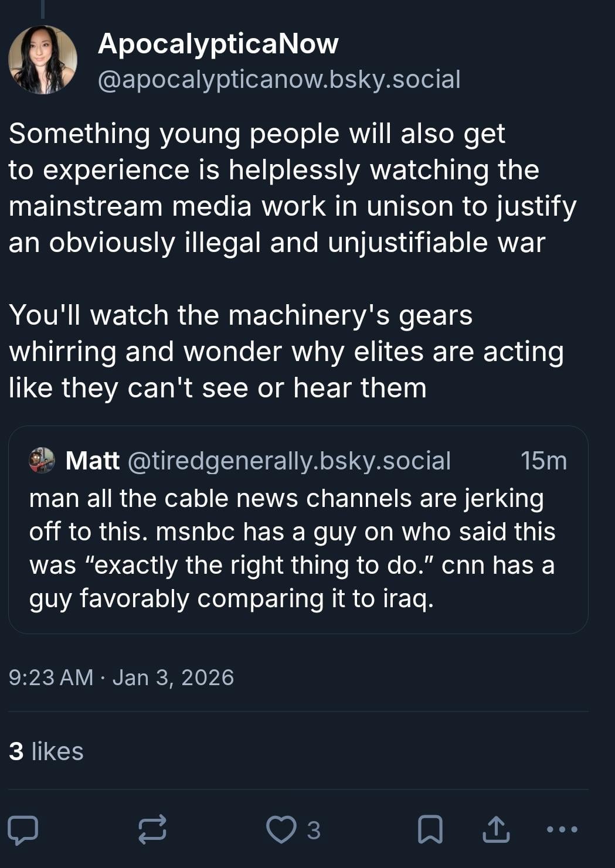Click the thread connector line above the avatar
This screenshot has width=615, height=868.
pyautogui.click(x=42, y=8)
